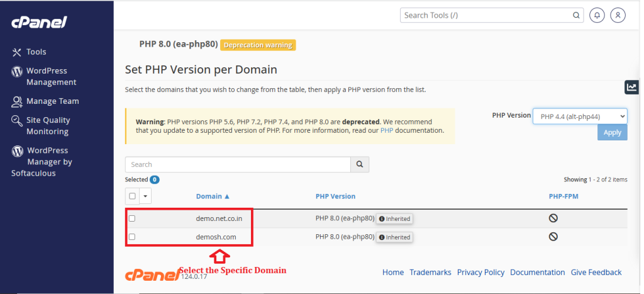The height and width of the screenshot is (294, 644).
Task: Click the footer cPanel logo
Action: 152,274
